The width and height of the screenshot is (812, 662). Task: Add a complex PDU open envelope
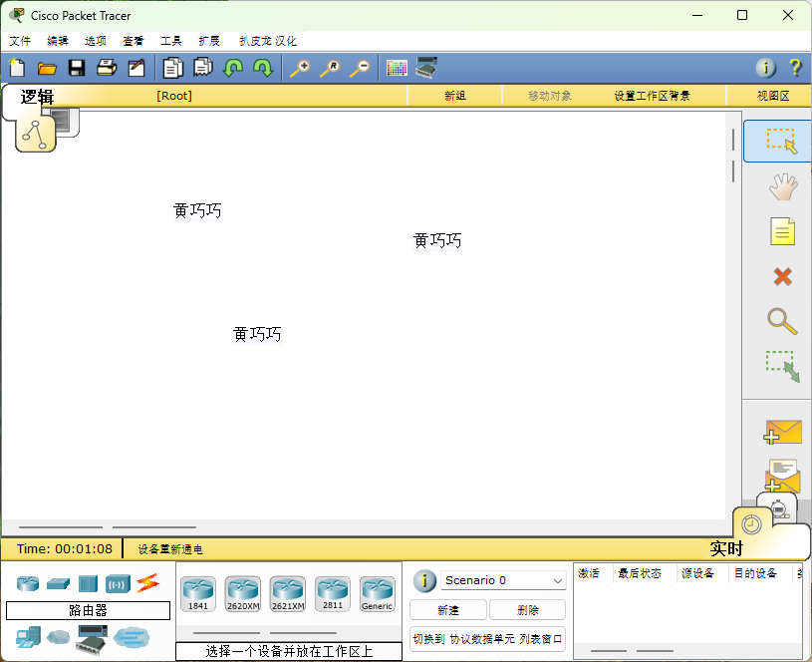point(782,476)
